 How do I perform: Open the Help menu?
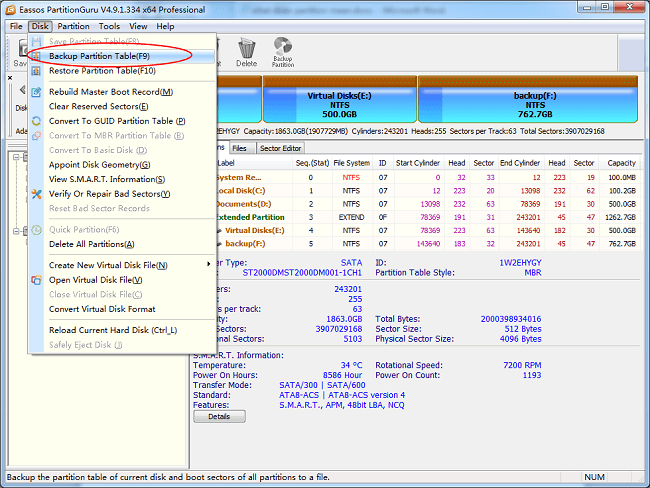(165, 26)
